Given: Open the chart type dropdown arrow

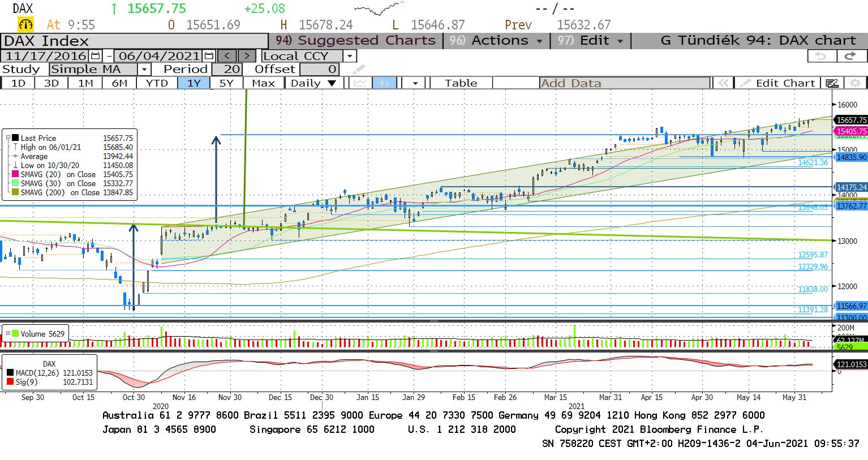Looking at the screenshot, I should point(415,83).
